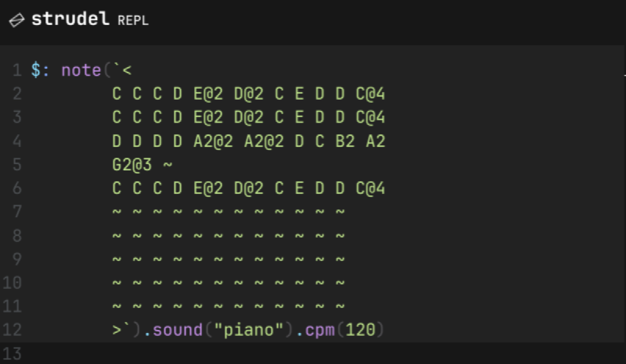Click the $: pattern prefix

[40, 70]
